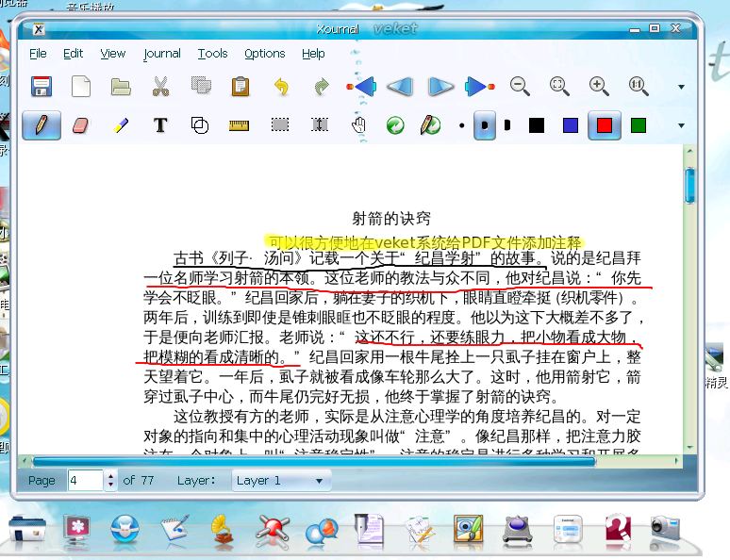
Task: Choose the Vertical Space tool
Action: [320, 124]
